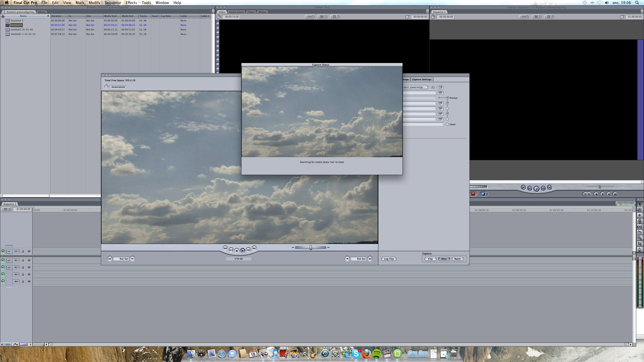Open the Tools menu

[x=146, y=3]
